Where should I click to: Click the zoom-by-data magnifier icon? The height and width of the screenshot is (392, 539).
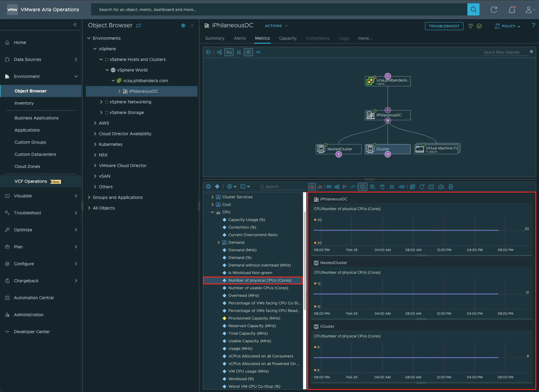373,187
